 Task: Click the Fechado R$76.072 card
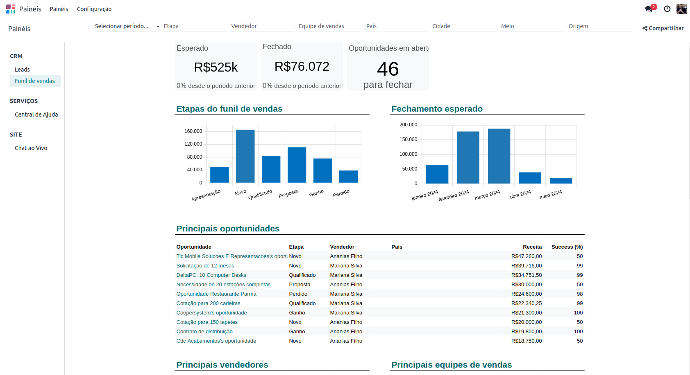[302, 66]
